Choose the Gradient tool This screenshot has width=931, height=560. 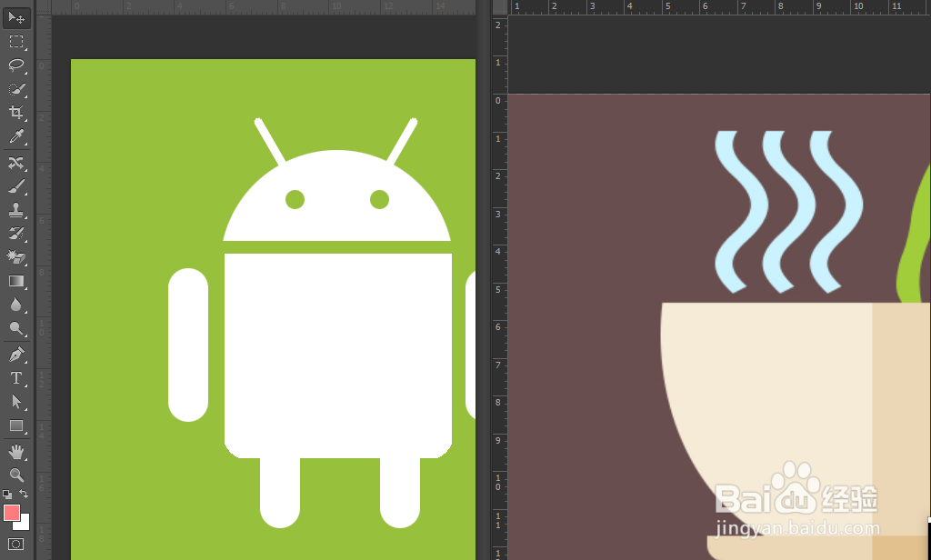(16, 281)
